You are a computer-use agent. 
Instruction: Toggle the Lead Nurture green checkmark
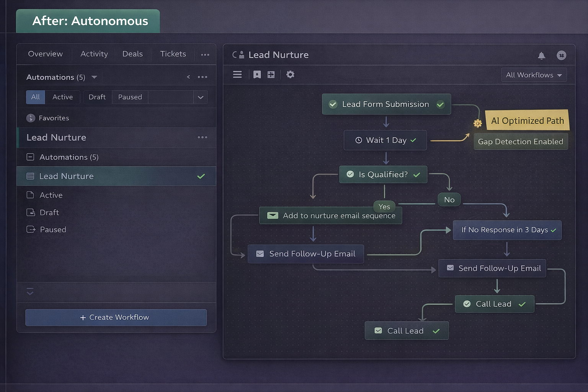pyautogui.click(x=201, y=176)
